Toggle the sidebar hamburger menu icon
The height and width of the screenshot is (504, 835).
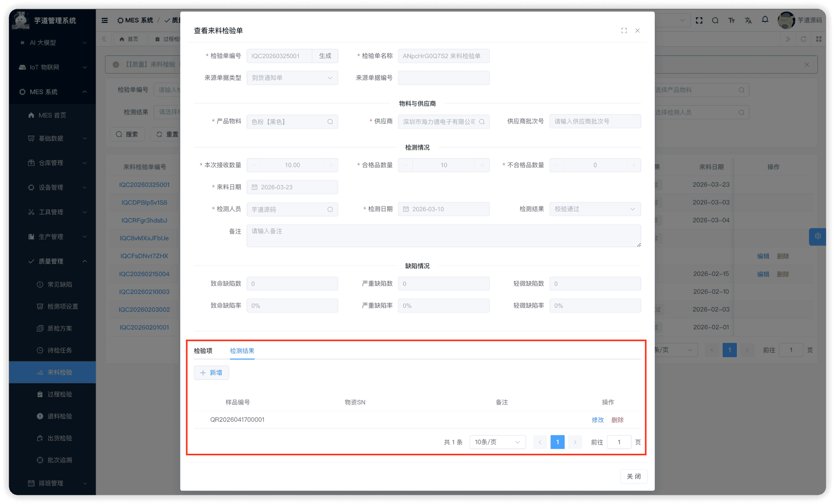[104, 20]
